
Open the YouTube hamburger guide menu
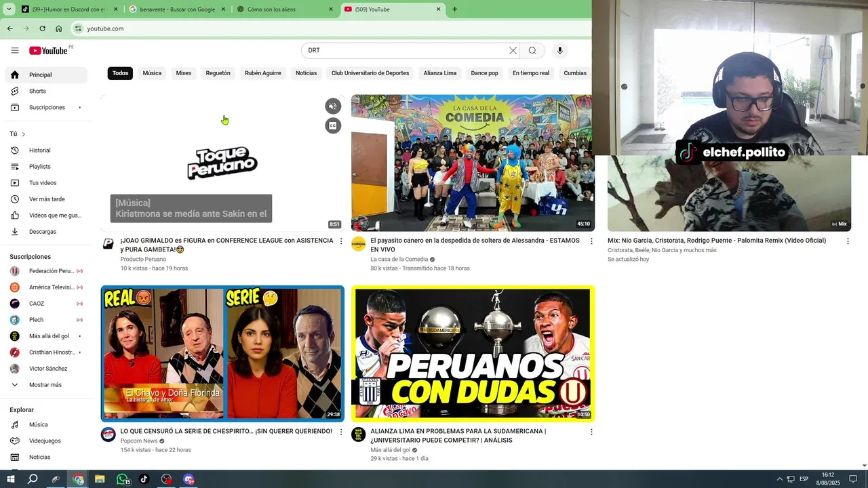click(x=15, y=50)
